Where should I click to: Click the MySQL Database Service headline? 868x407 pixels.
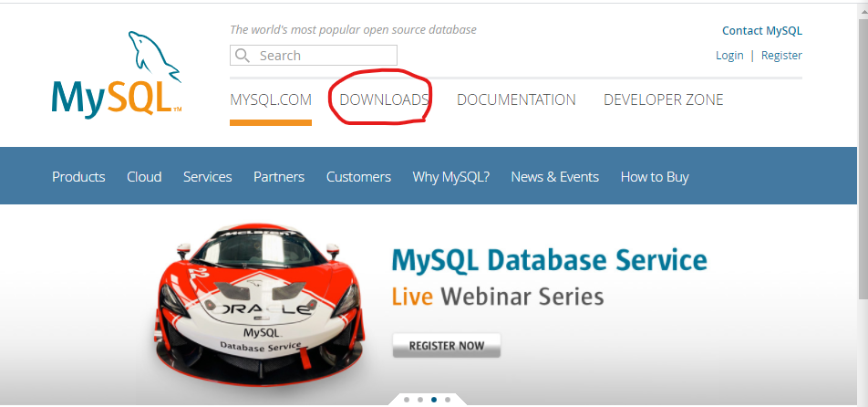pyautogui.click(x=549, y=260)
